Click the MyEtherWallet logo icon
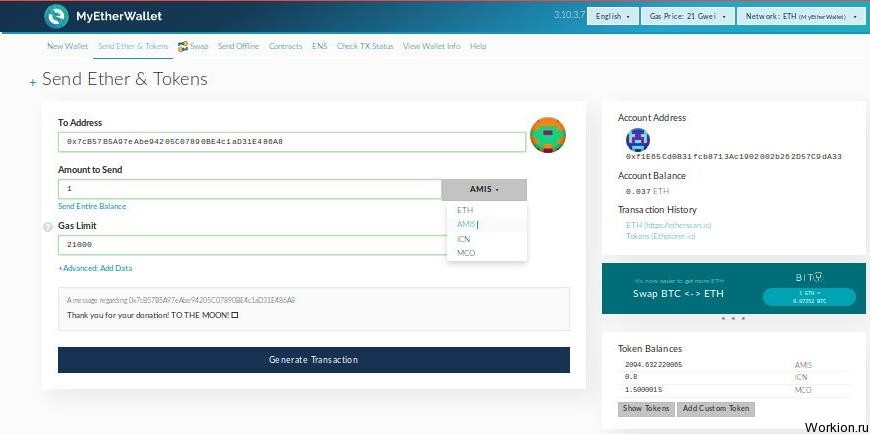This screenshot has height=434, width=870. [57, 16]
